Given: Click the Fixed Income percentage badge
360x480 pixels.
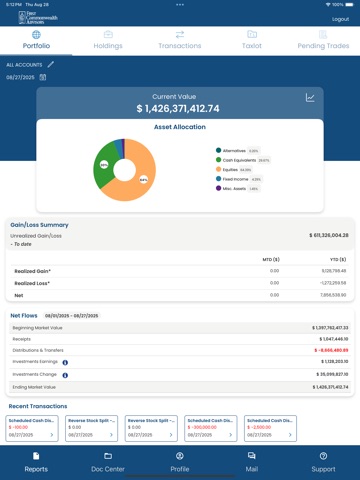Looking at the screenshot, I should pyautogui.click(x=256, y=179).
